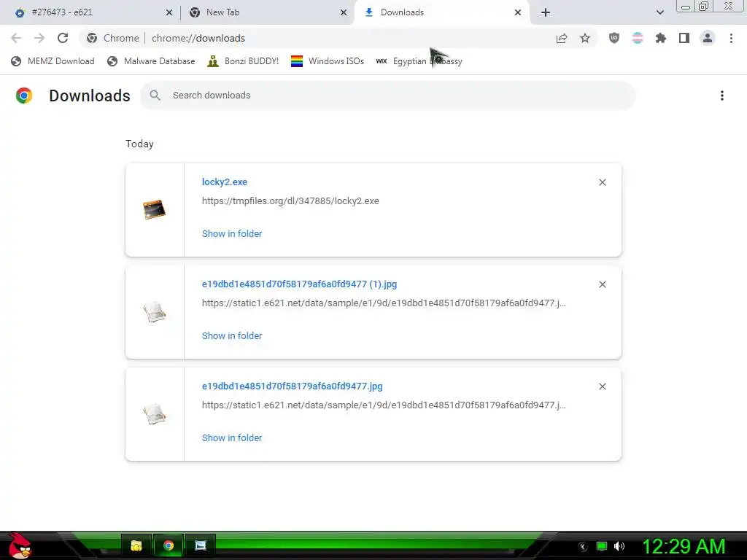Viewport: 747px width, 560px height.
Task: Focus the Search downloads field
Action: point(388,96)
